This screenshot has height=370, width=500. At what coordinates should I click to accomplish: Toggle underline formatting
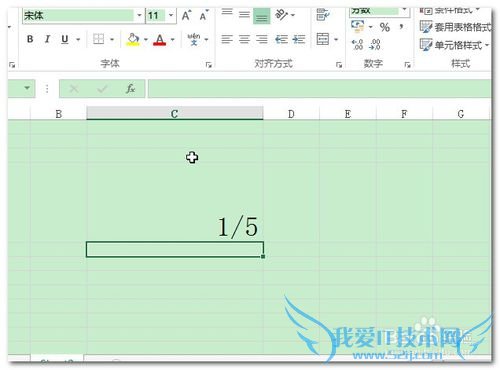tap(65, 39)
